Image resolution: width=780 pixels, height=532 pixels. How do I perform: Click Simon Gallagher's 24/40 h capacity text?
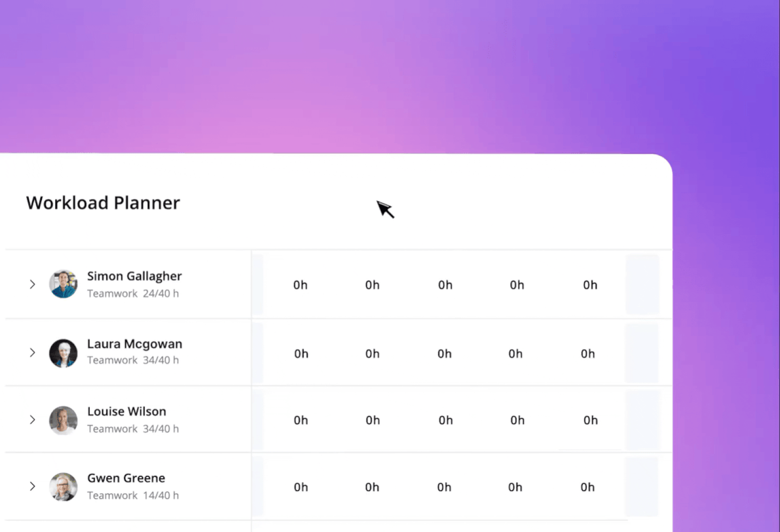pos(161,294)
